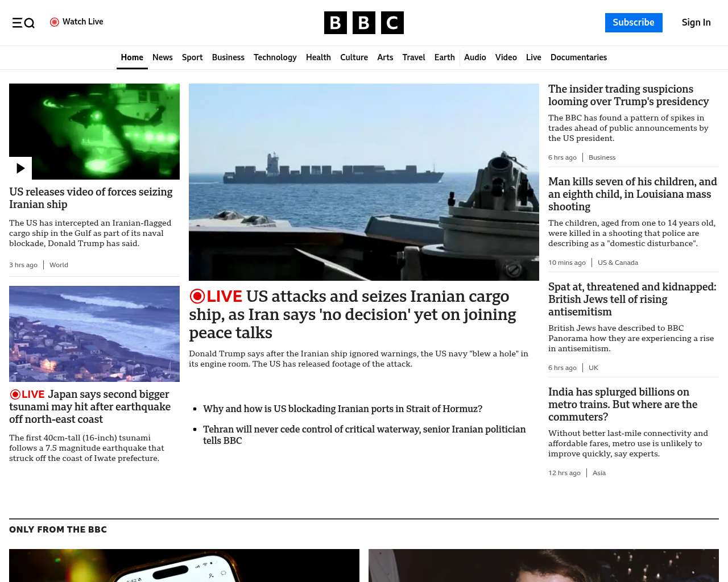Select the Sport navigation item
This screenshot has width=728, height=582.
click(192, 57)
